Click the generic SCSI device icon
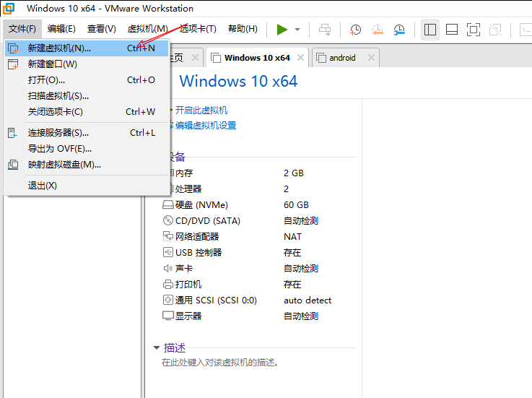The image size is (532, 398). 168,300
